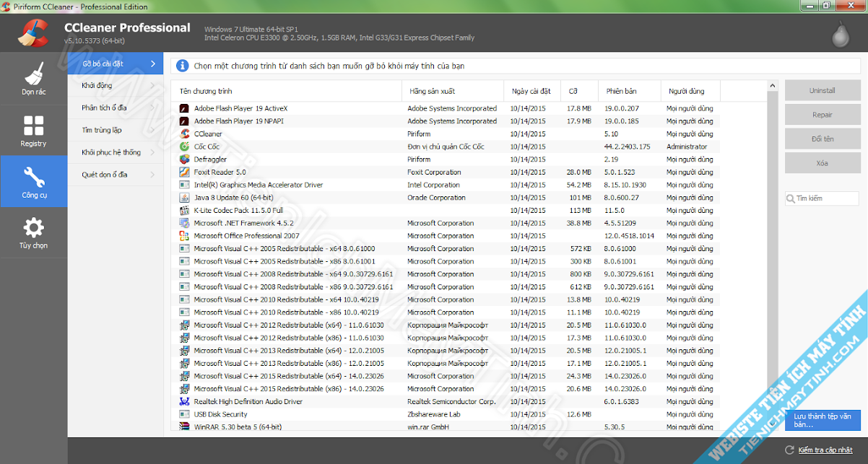The height and width of the screenshot is (464, 868).
Task: Click the Repair button
Action: [822, 115]
